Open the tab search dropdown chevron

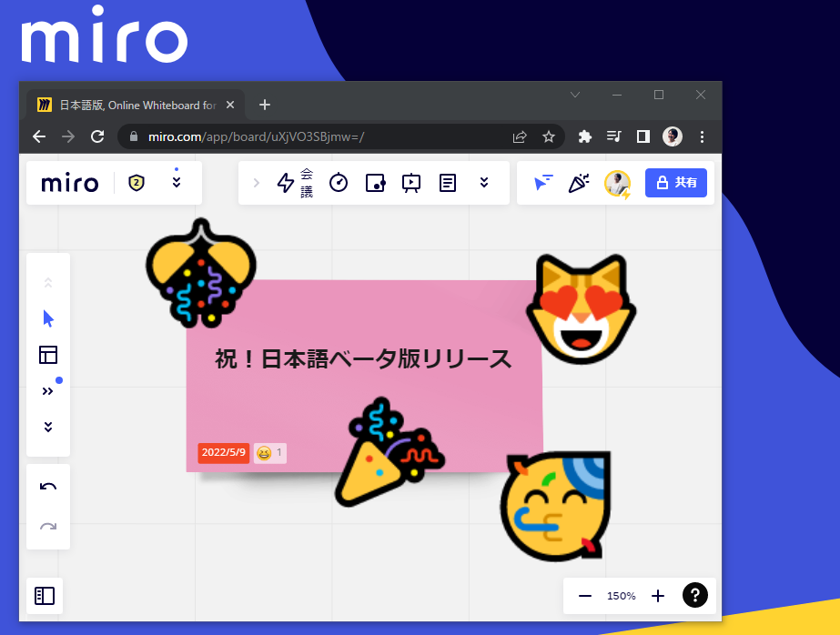(x=575, y=95)
